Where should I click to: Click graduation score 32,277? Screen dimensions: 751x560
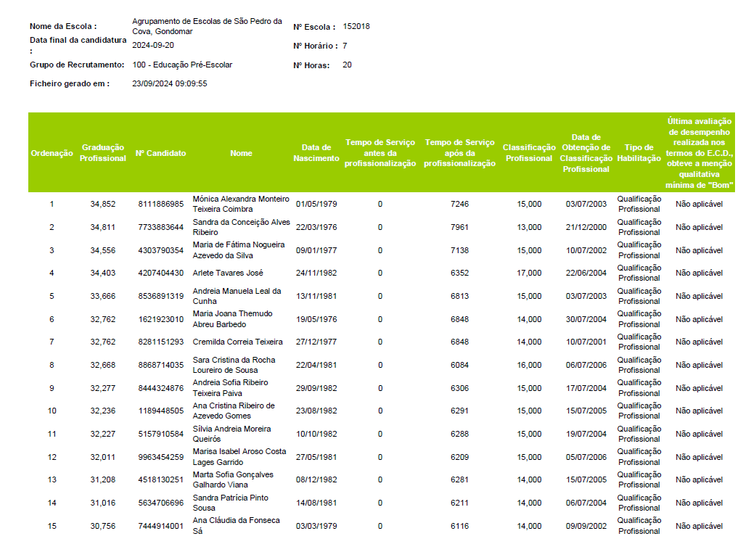point(103,388)
